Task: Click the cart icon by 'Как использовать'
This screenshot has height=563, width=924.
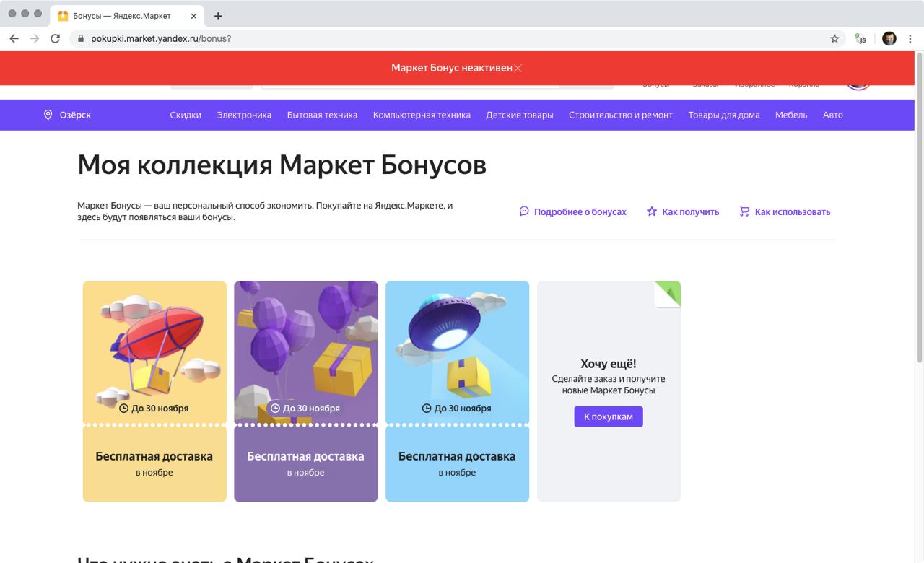Action: (x=744, y=211)
